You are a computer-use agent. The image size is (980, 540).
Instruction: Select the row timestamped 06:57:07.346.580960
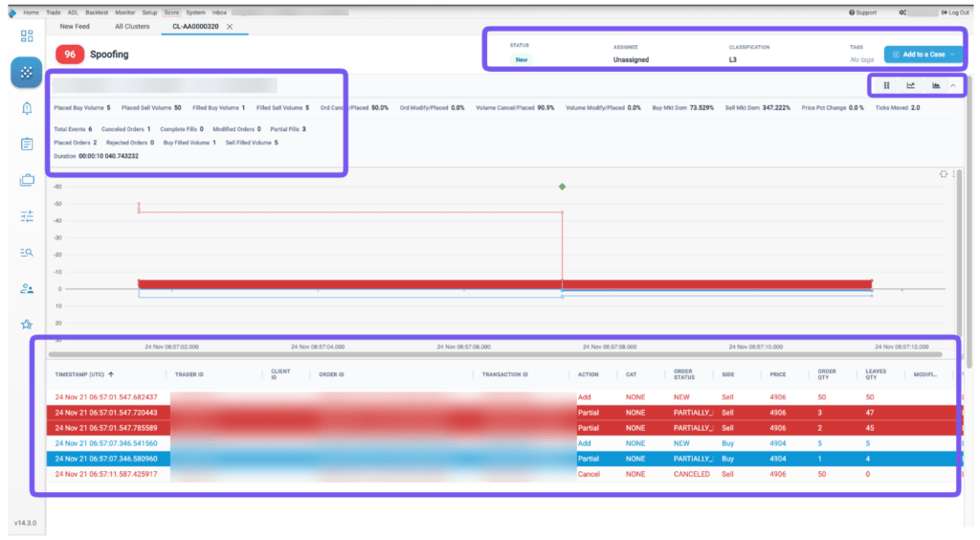tap(503, 459)
